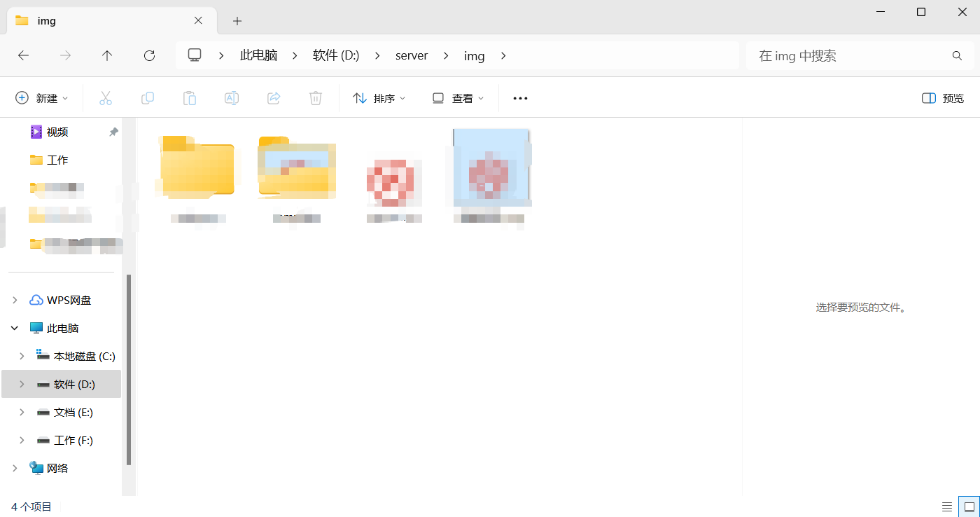Navigate to server in the address bar
This screenshot has width=980, height=517.
point(412,55)
